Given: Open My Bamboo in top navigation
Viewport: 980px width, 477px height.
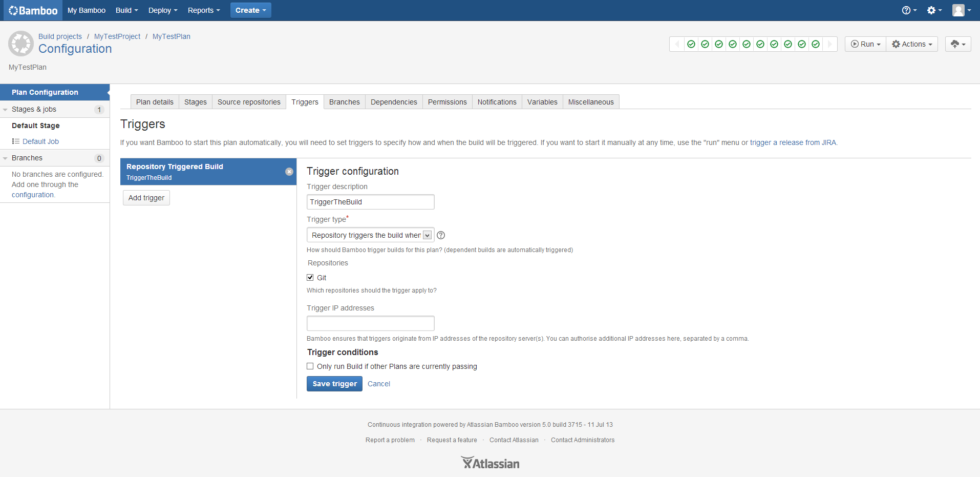Looking at the screenshot, I should (87, 10).
